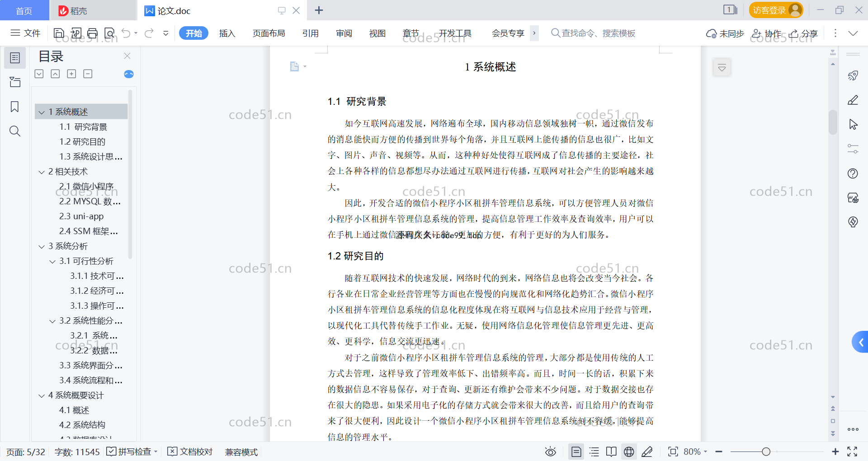Click the zoom slider handle
The image size is (868, 461).
click(x=766, y=452)
